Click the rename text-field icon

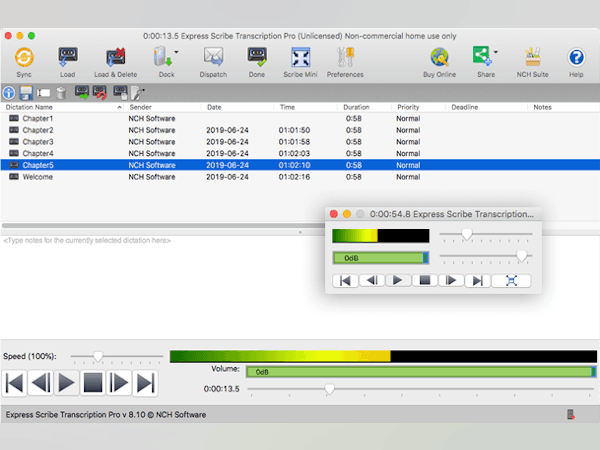[43, 93]
